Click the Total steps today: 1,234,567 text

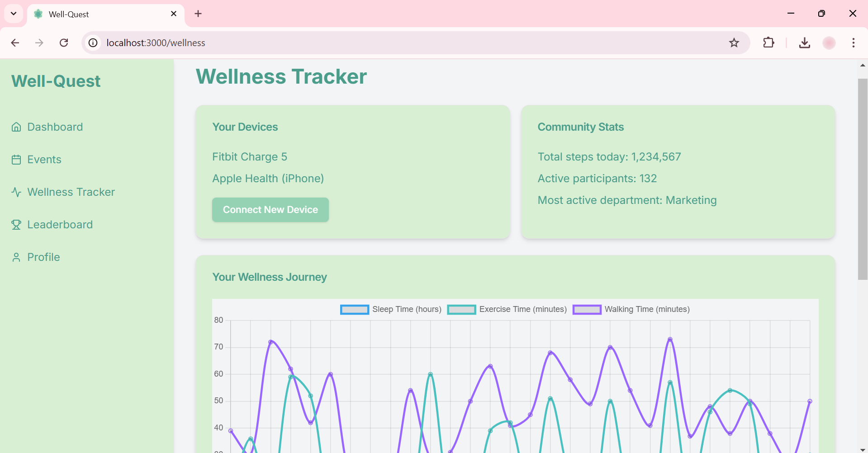click(609, 157)
